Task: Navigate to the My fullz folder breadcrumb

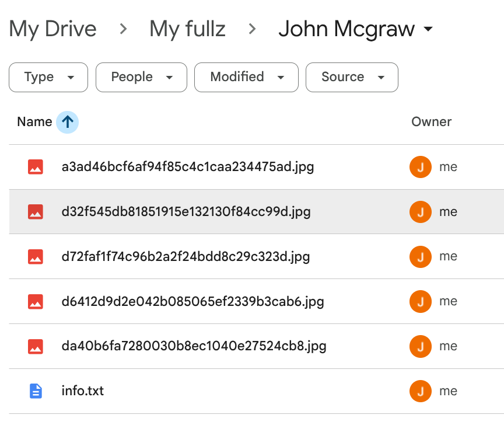Action: click(x=187, y=29)
